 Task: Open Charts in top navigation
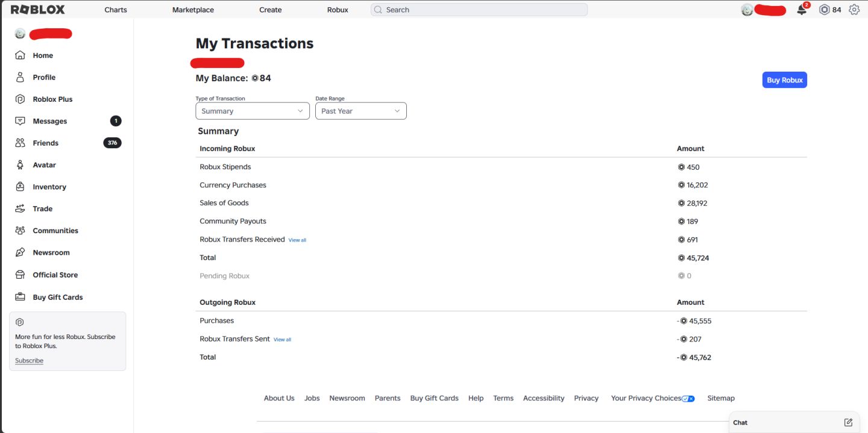click(x=116, y=10)
